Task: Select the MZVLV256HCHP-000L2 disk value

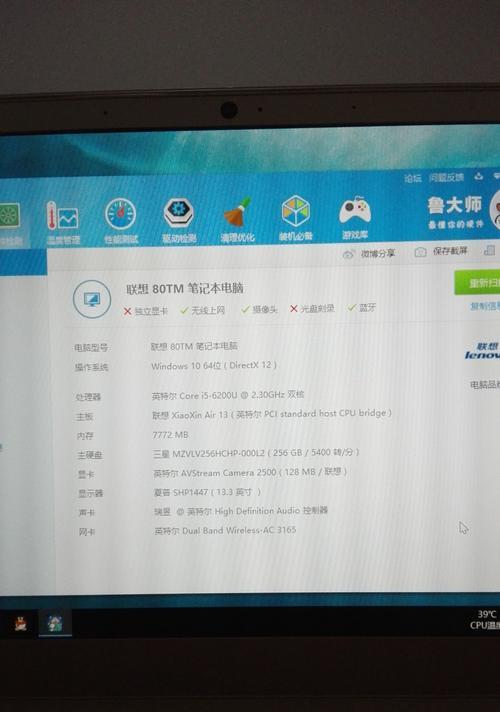Action: click(x=256, y=453)
